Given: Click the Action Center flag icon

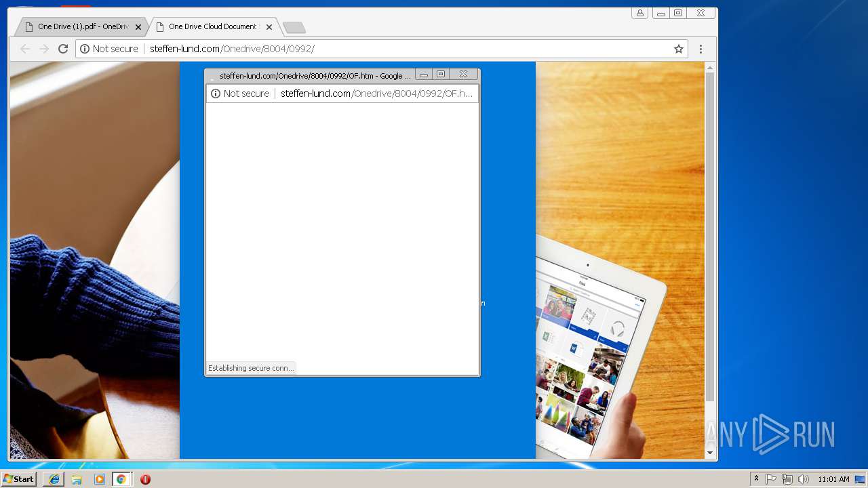Looking at the screenshot, I should pos(771,479).
